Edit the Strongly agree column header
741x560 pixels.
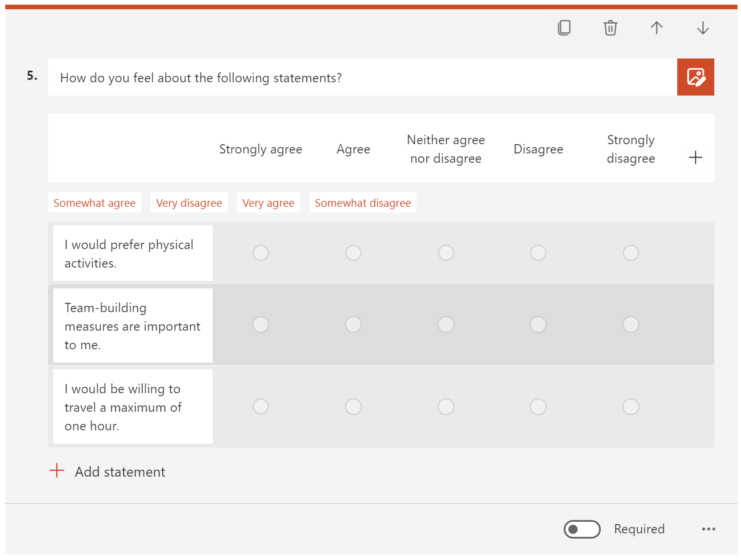click(261, 149)
